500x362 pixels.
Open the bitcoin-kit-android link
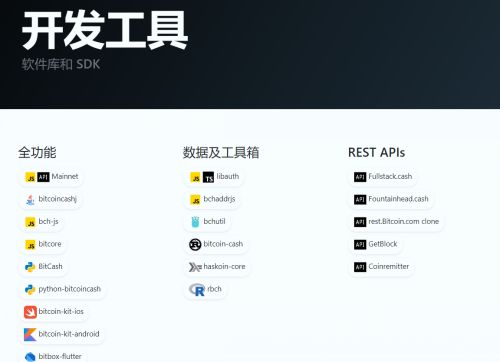click(69, 334)
